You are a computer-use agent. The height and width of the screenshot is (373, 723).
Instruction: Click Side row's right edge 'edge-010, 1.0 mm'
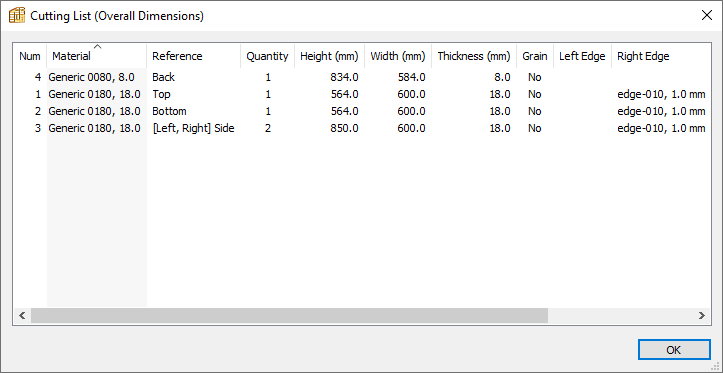click(661, 129)
